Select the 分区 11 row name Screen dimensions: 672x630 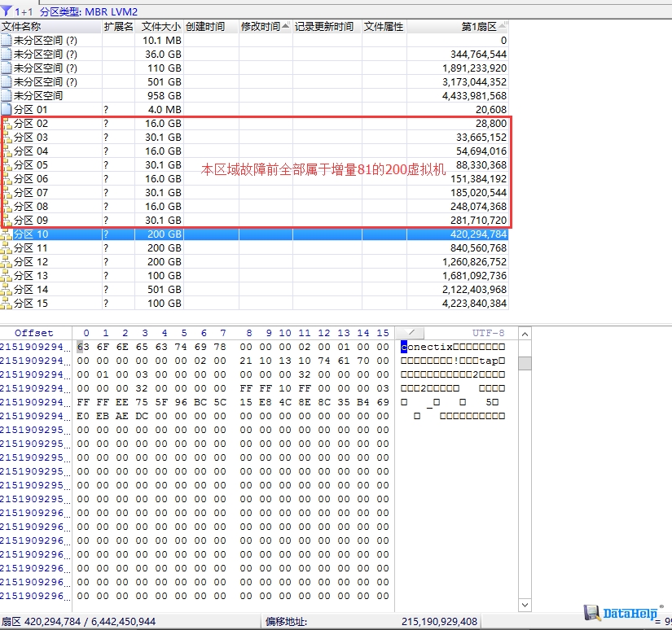[31, 248]
